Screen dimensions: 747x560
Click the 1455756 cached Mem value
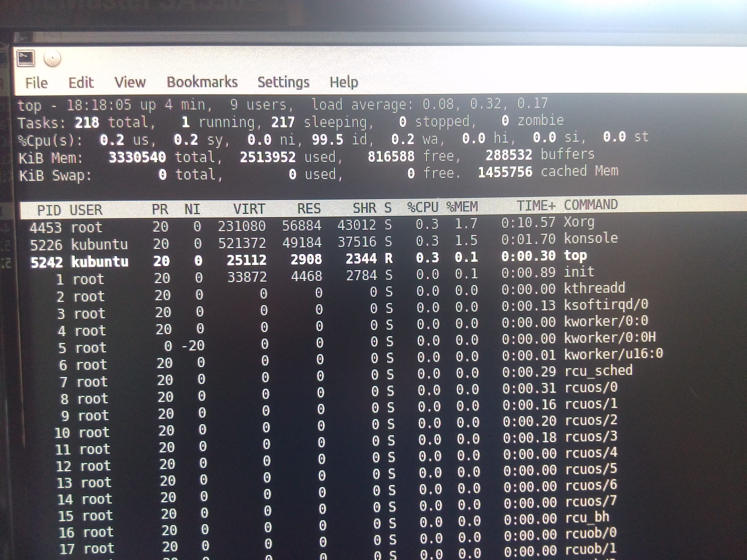pyautogui.click(x=505, y=172)
